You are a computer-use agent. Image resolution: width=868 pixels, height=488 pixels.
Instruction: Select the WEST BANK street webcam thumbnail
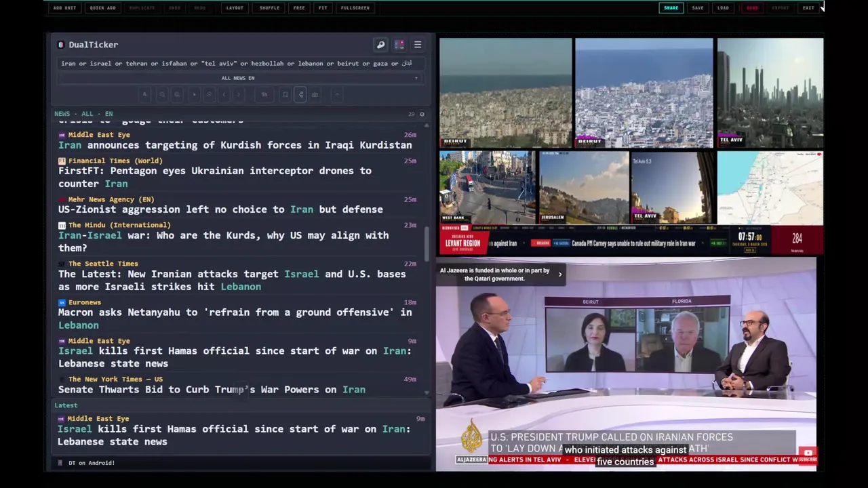pyautogui.click(x=487, y=187)
